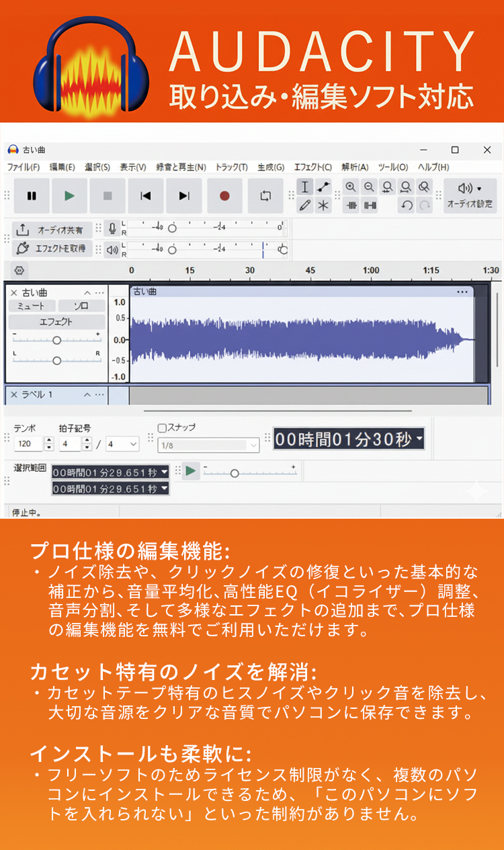Click the Record button
This screenshot has height=850, width=504.
[224, 196]
